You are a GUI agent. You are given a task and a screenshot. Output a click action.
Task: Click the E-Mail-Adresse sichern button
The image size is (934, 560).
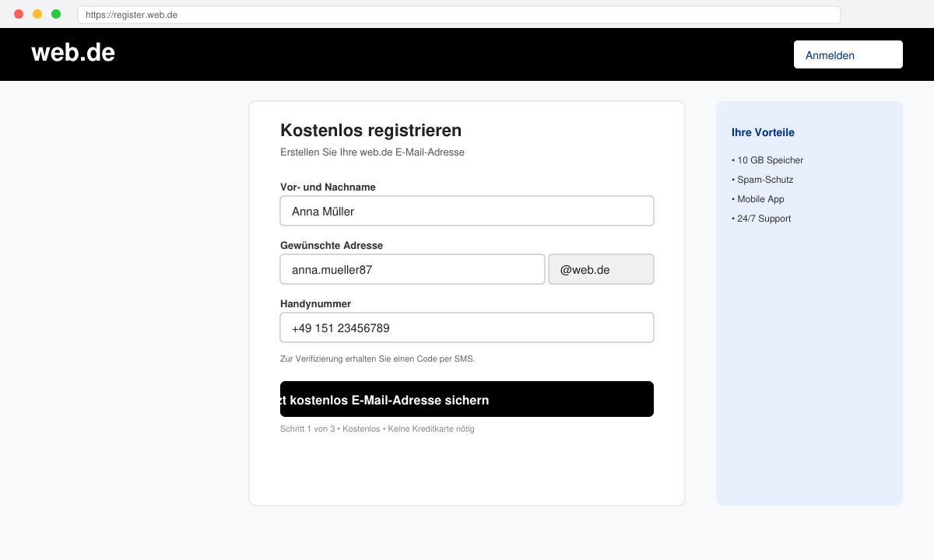(467, 399)
